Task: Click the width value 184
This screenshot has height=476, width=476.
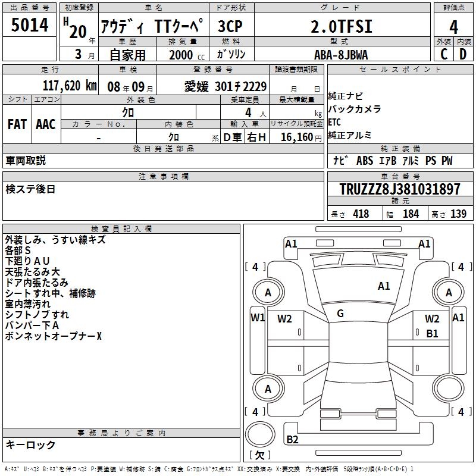Action: coord(411,214)
